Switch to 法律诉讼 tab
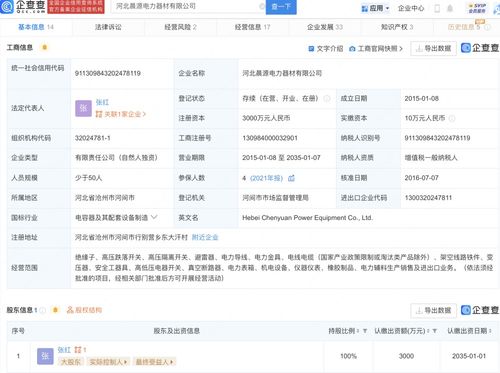Screen dimensions: 500x373 click(x=108, y=27)
